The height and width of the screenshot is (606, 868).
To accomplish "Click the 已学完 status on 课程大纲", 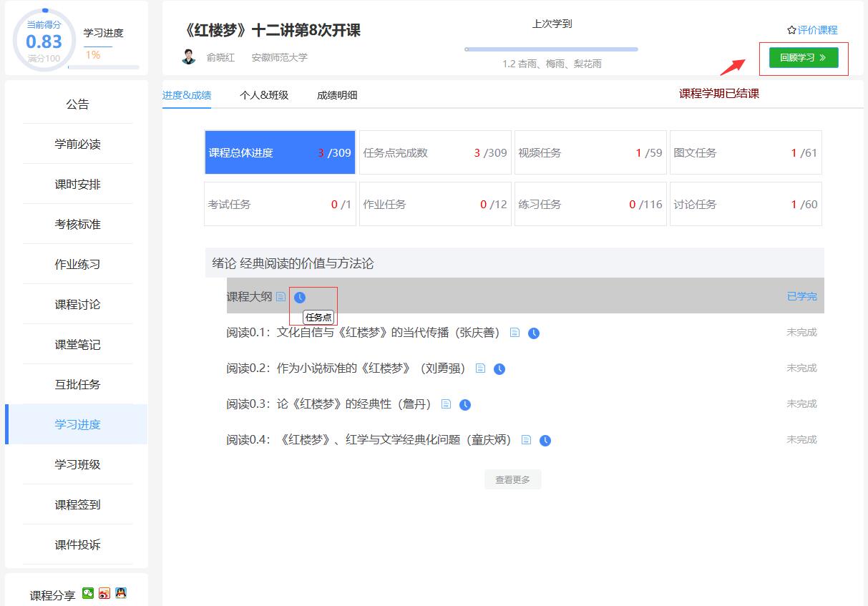I will tap(801, 296).
